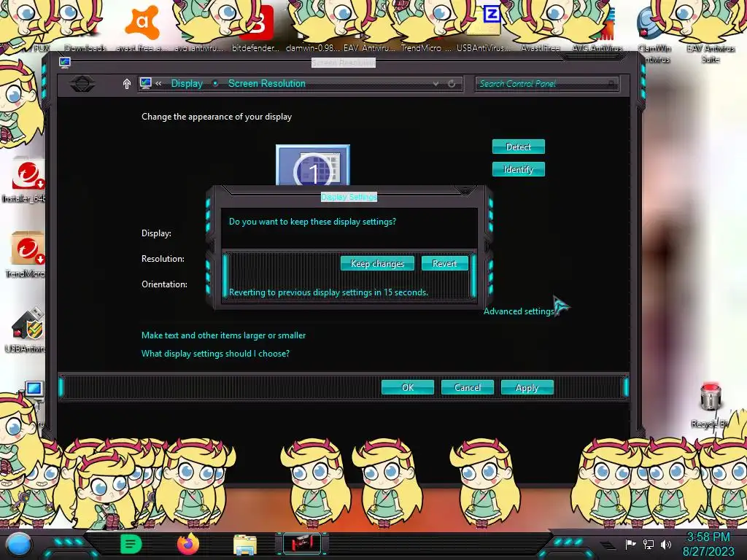Go to Display breadcrumb in address bar

(x=187, y=83)
